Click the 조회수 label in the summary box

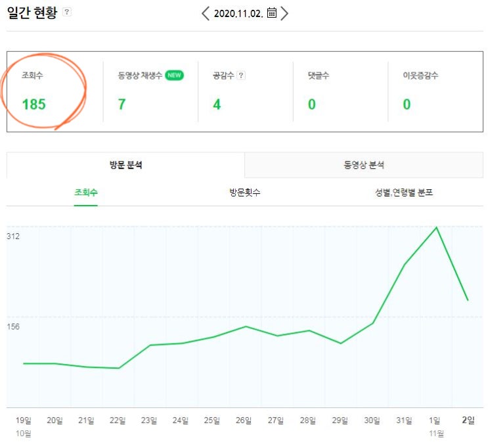(x=32, y=76)
